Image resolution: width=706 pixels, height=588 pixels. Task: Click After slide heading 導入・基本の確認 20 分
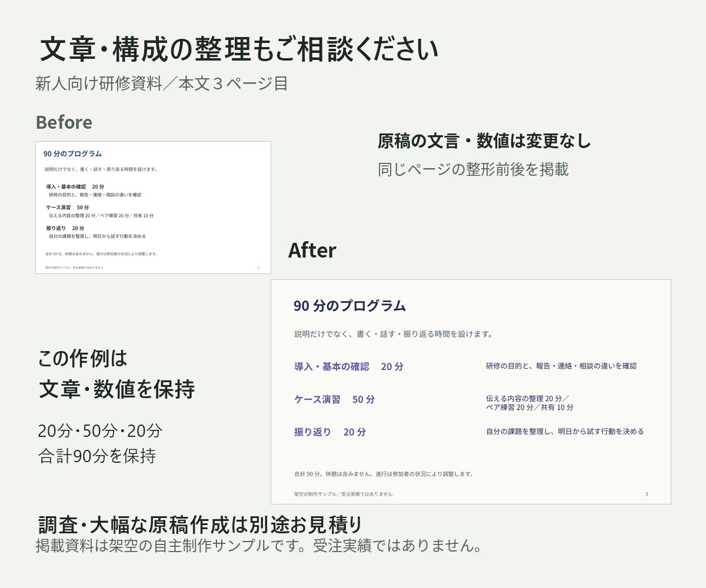tap(349, 366)
